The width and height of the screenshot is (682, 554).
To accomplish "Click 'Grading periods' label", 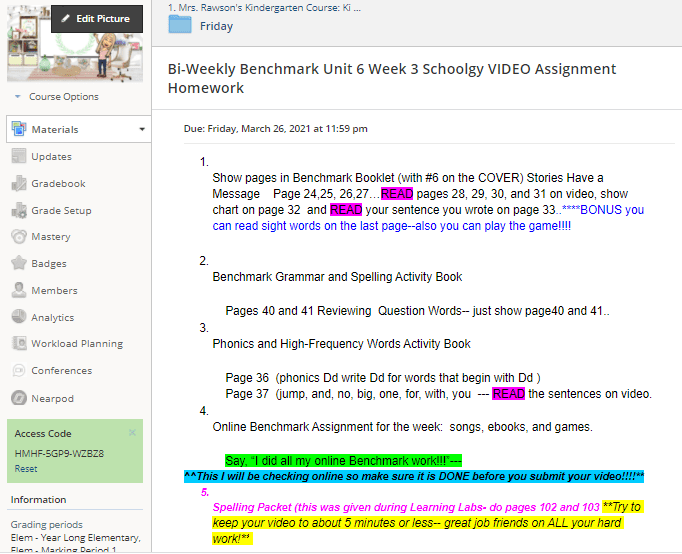I will coord(47,524).
